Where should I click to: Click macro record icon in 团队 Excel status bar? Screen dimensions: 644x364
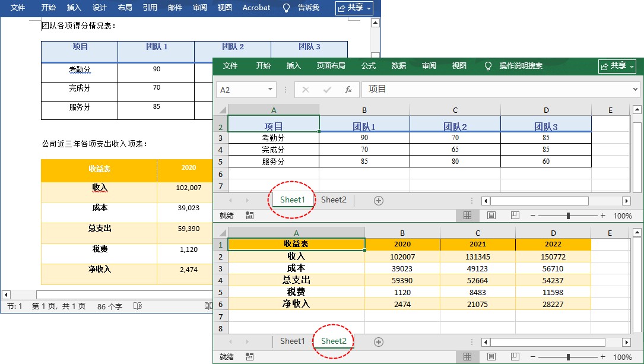click(249, 216)
